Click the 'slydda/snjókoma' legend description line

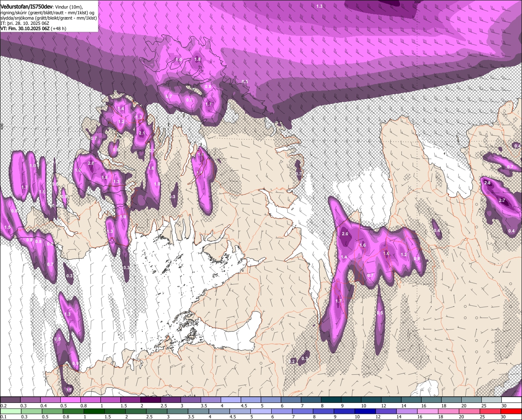[x=49, y=18]
